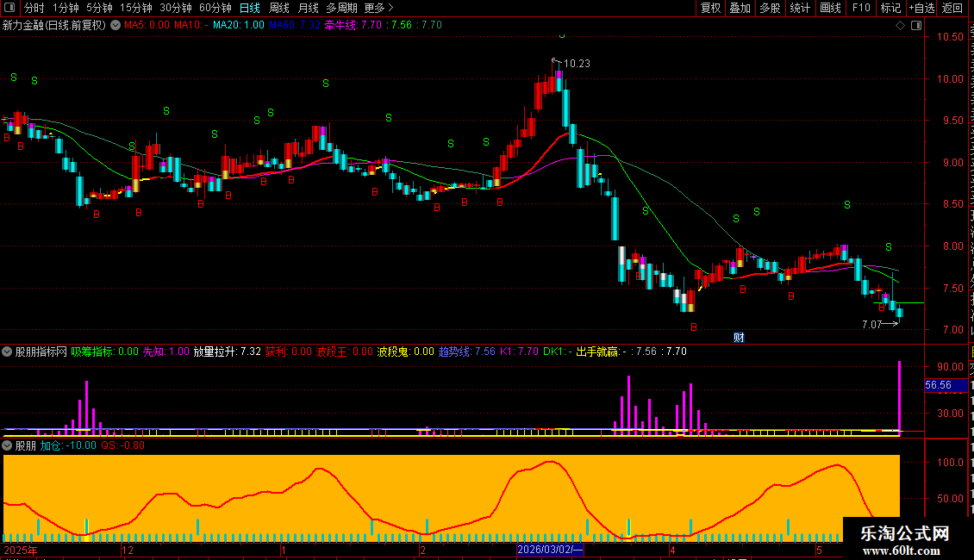Click the 波段王 label
The height and width of the screenshot is (560, 974).
(344, 352)
